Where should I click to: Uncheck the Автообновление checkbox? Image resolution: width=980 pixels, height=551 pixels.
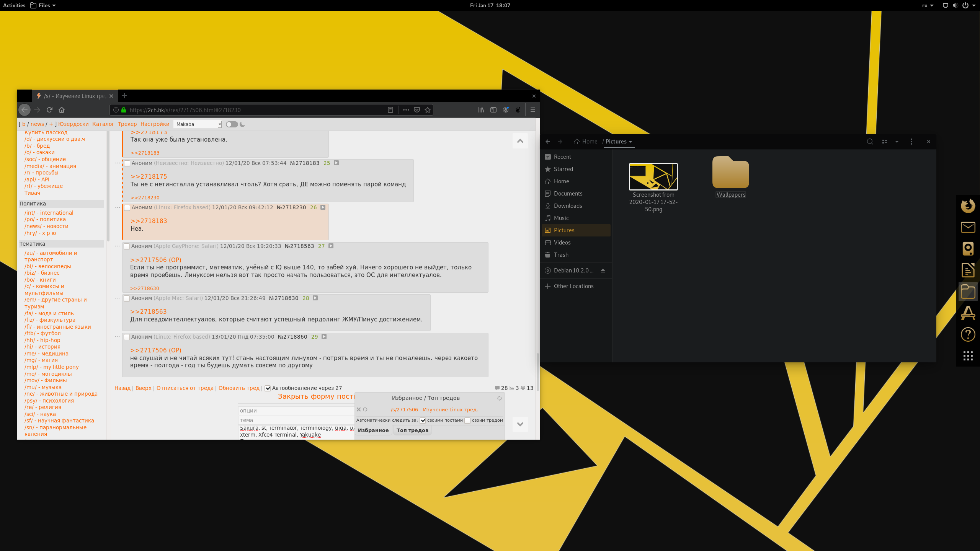point(268,388)
